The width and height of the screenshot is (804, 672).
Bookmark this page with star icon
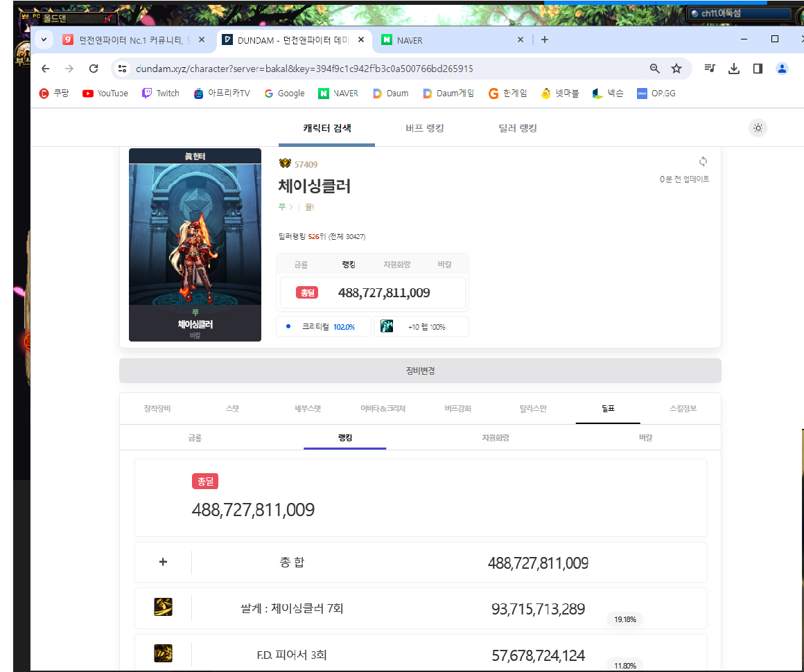[676, 69]
